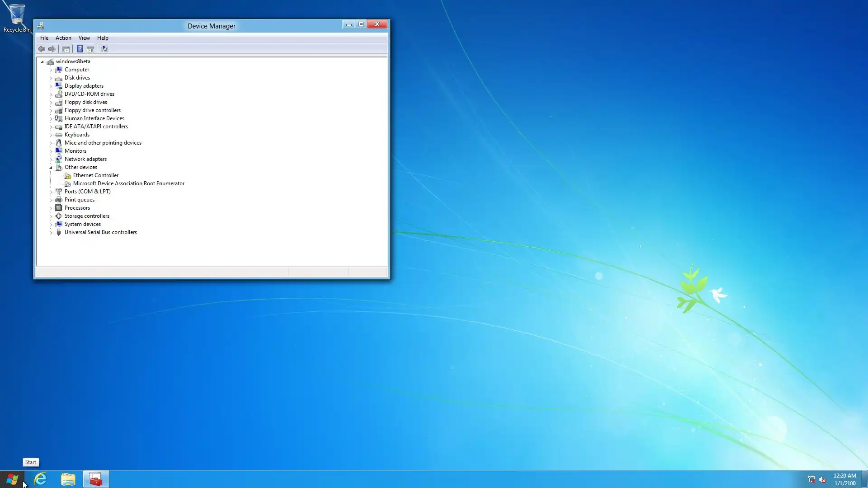Open Internet Explorer from the taskbar

[40, 479]
